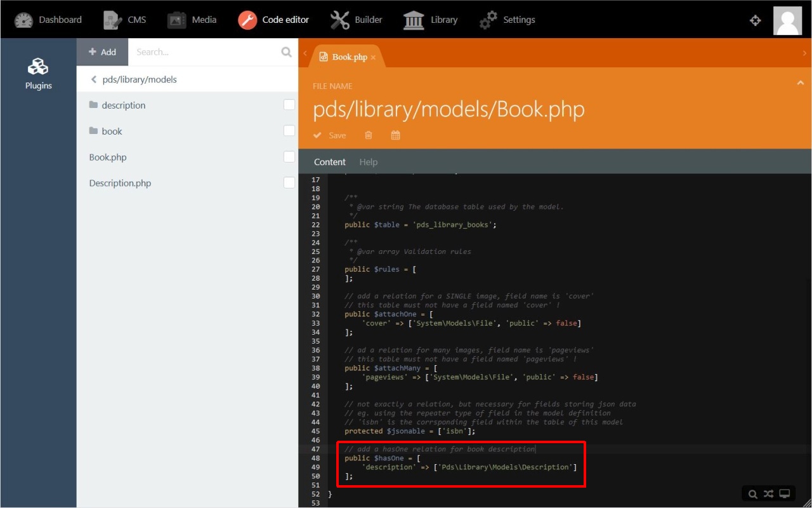This screenshot has height=508, width=812.
Task: Tick the checkbox next to Book.php
Action: tap(289, 157)
